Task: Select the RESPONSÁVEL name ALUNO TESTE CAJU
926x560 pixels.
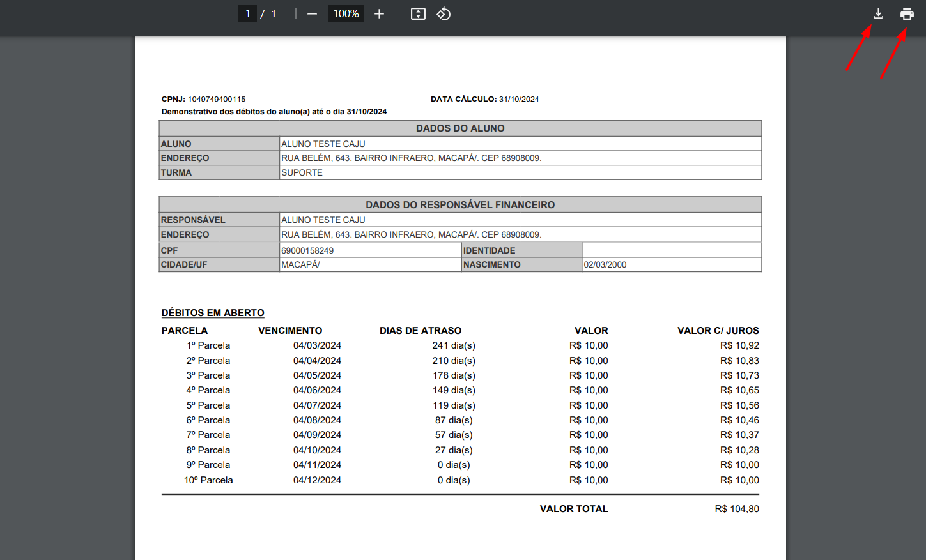Action: pyautogui.click(x=323, y=220)
